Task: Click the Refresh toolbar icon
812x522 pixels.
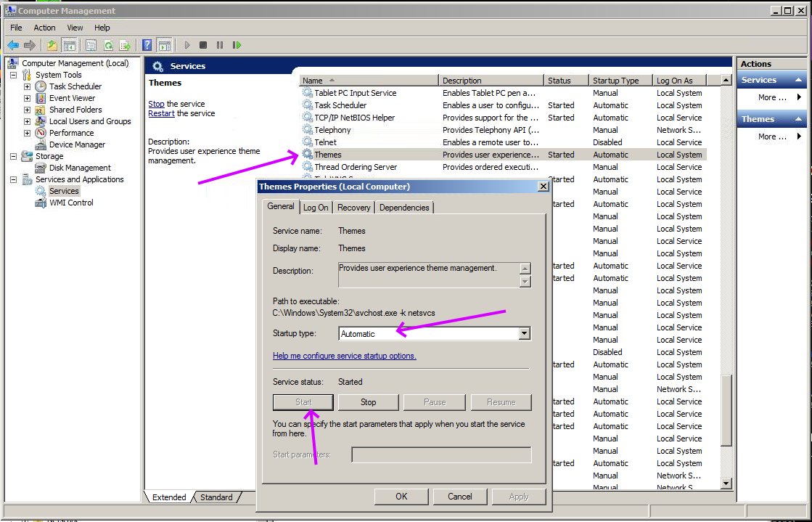Action: click(108, 45)
